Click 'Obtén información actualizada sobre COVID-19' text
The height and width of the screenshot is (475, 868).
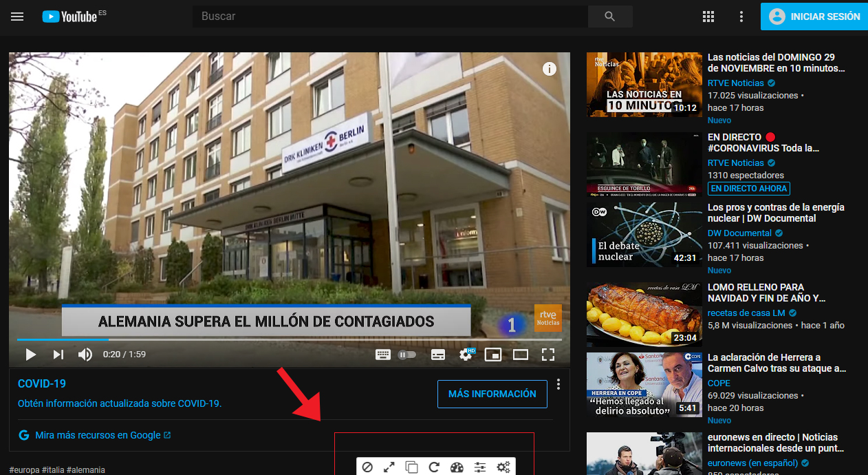[x=120, y=403]
